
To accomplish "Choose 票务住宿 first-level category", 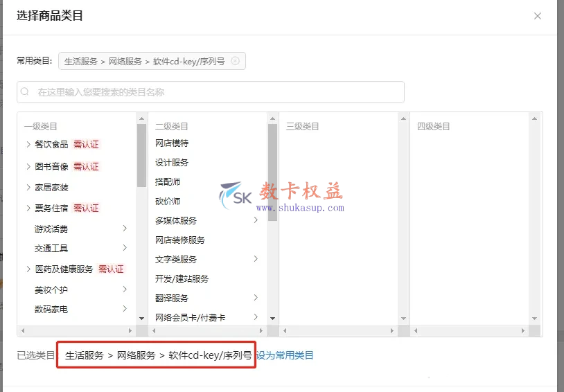I will pos(51,208).
